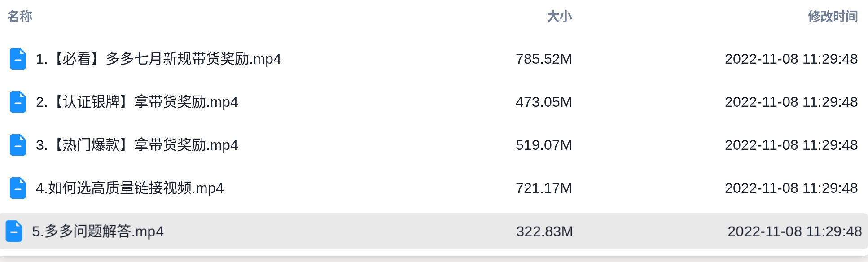Viewport: 868px width, 262px height.
Task: Sort files by 名称 column header
Action: coord(20,16)
